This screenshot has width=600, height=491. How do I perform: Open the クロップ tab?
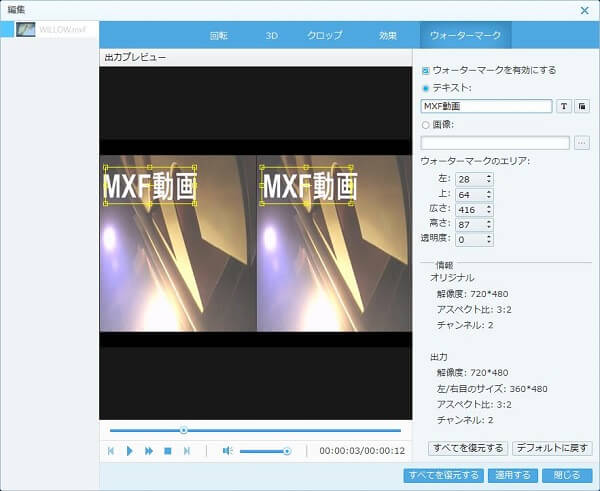tap(325, 36)
